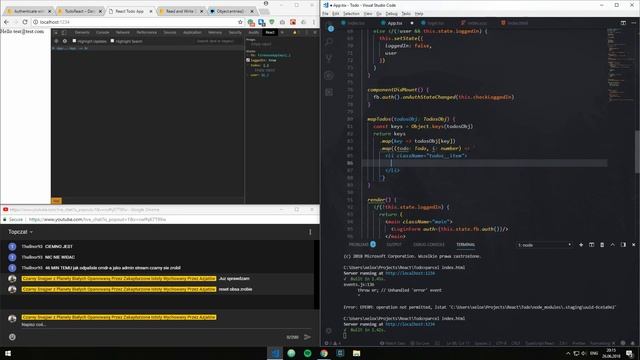Maximize the terminal panel with the up chevron

coord(612,244)
